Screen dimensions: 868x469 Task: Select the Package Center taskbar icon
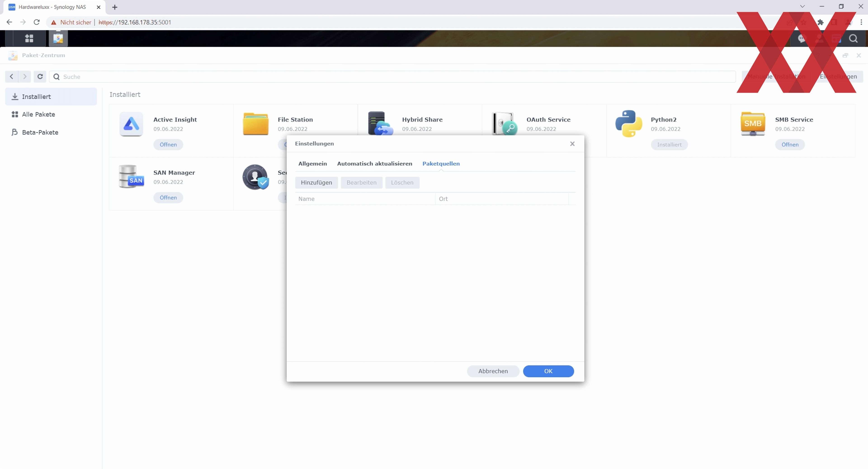click(58, 38)
